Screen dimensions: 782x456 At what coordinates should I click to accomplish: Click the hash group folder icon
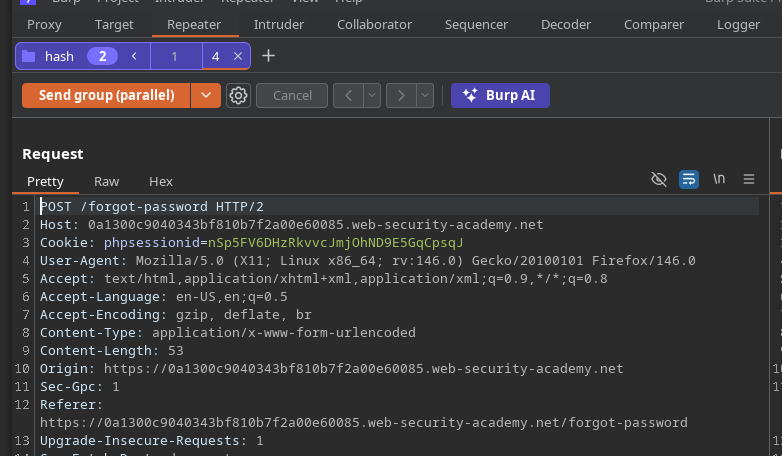click(x=28, y=57)
